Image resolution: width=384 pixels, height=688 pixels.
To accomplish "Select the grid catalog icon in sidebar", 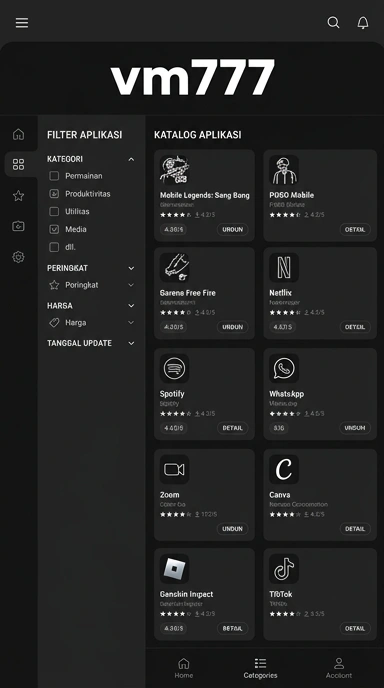I will [18, 165].
